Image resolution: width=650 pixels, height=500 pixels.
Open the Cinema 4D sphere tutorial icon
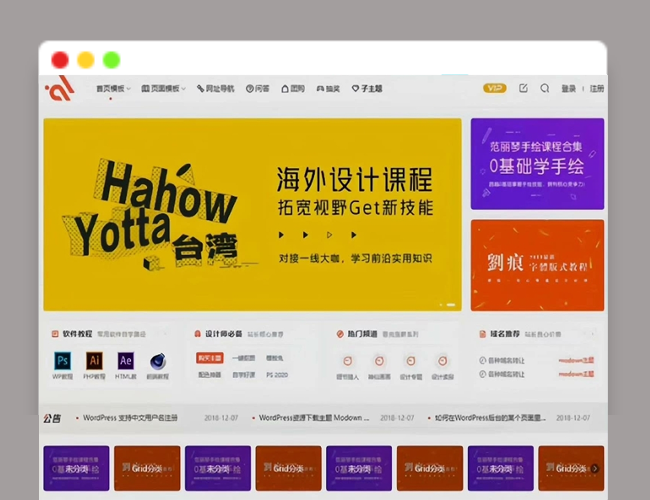click(x=158, y=361)
